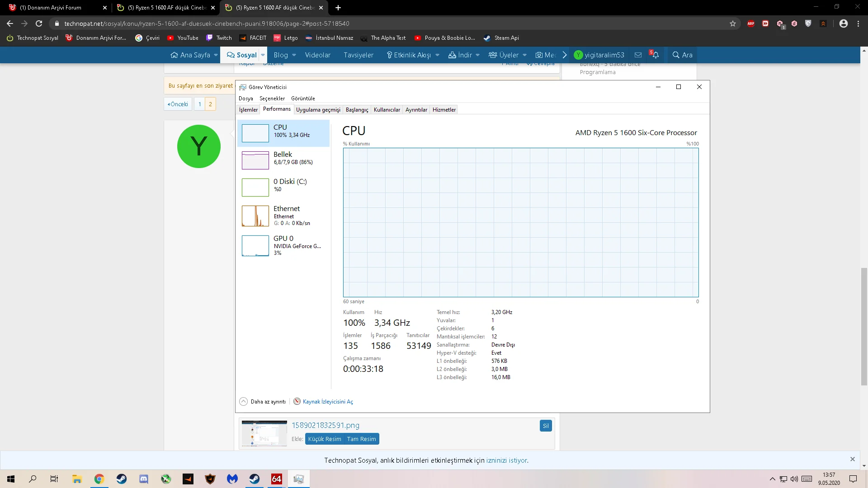Click the bookmark star icon in address bar

[x=733, y=23]
